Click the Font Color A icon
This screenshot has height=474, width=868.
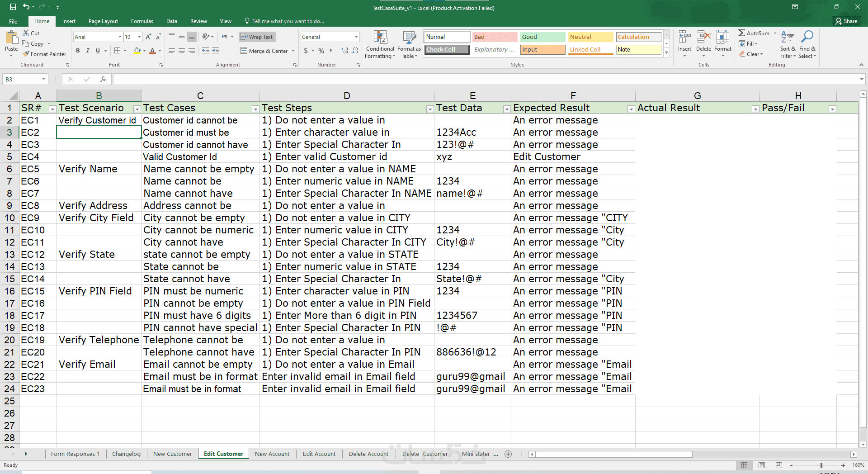point(152,51)
